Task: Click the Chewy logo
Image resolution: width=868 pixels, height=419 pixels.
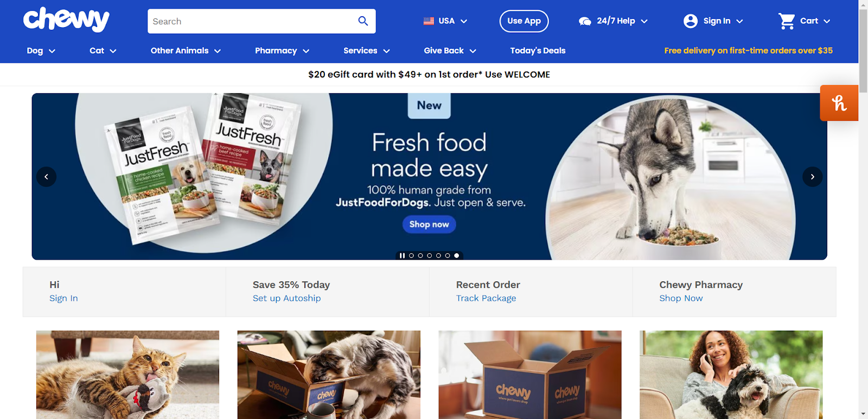Action: (66, 20)
